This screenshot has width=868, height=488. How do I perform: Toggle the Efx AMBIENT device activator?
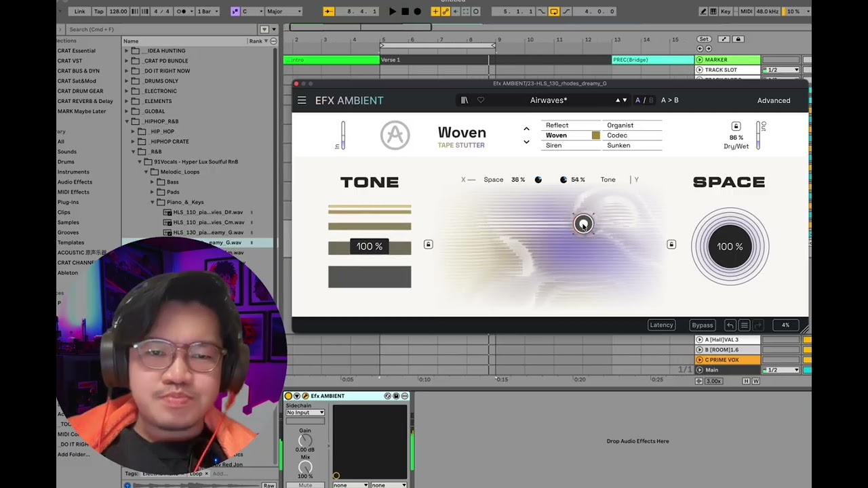pos(288,396)
